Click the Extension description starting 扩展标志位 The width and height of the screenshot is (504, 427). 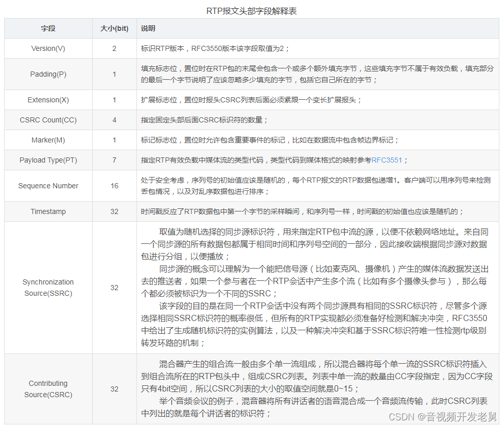(251, 100)
